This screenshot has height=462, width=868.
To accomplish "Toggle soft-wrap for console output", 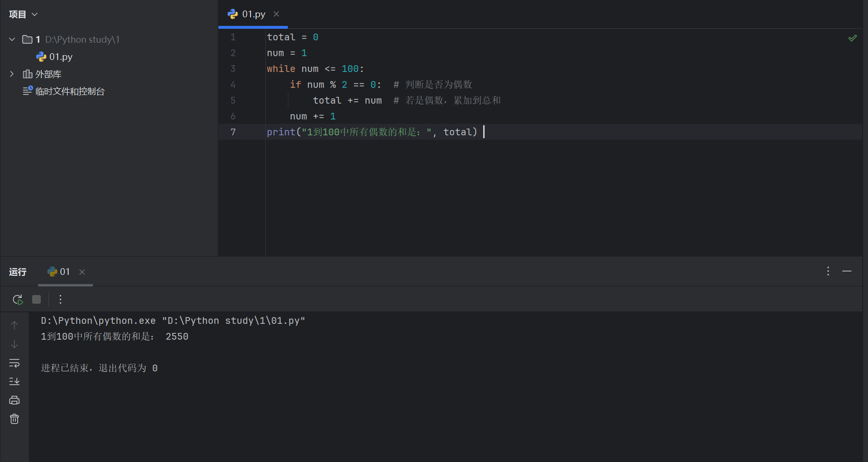I will click(14, 363).
